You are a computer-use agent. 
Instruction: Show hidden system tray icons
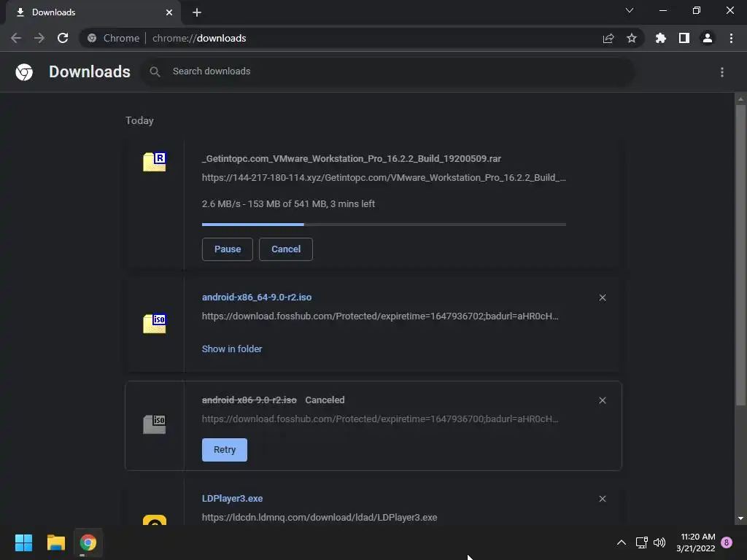(x=622, y=542)
